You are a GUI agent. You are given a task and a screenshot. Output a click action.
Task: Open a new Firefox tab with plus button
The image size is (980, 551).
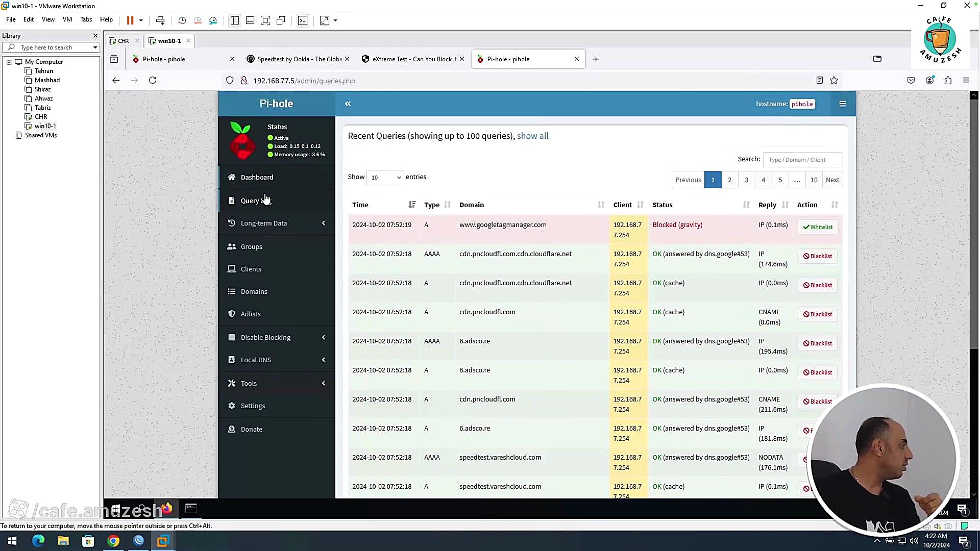click(596, 59)
